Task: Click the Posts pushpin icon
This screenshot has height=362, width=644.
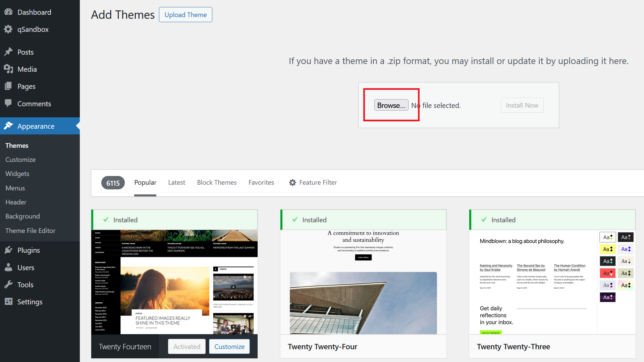Action: tap(8, 52)
